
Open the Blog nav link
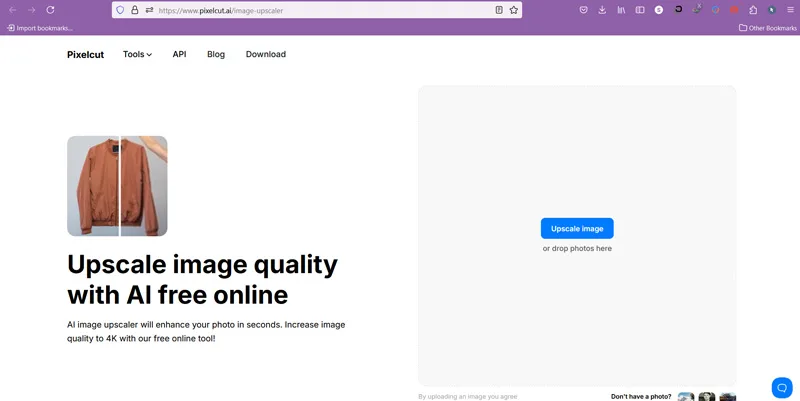pos(216,54)
